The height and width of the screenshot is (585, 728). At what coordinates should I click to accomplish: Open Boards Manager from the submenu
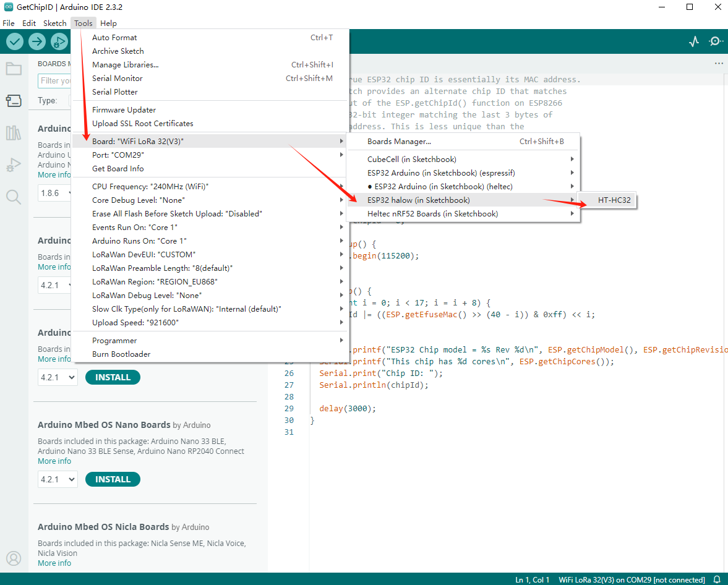click(x=399, y=142)
